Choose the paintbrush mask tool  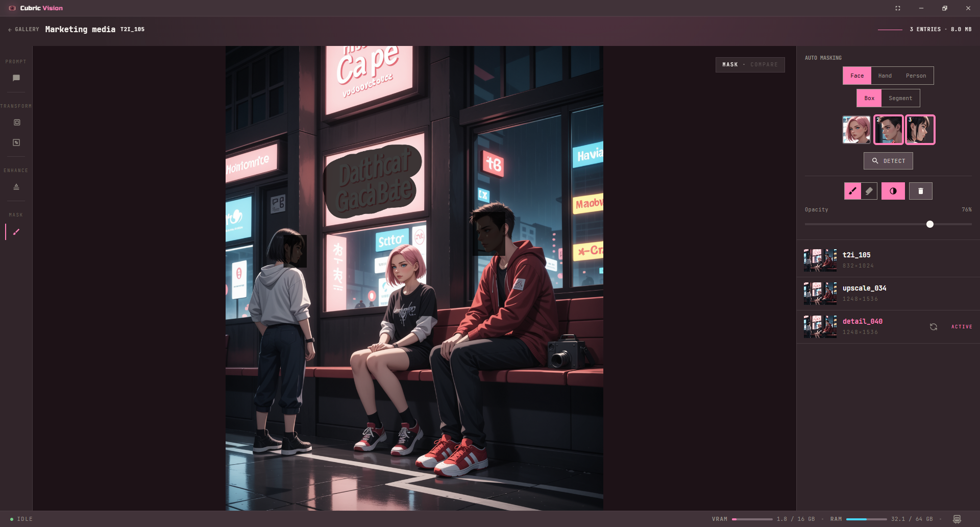click(x=852, y=191)
